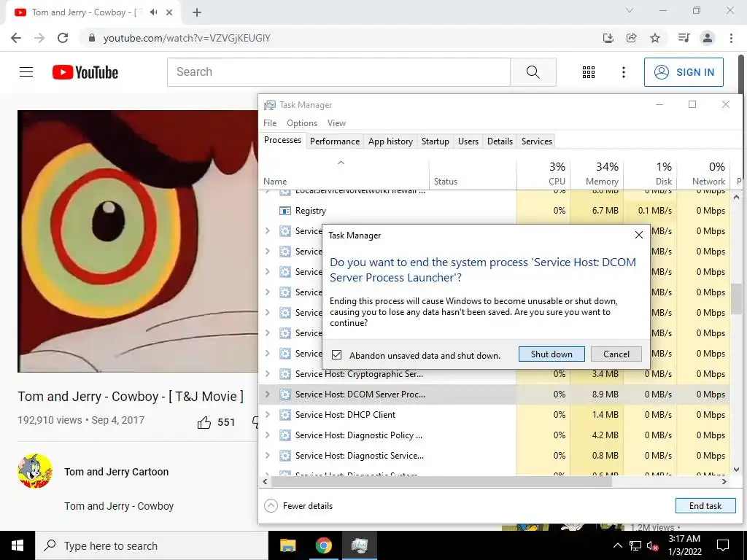Open the YouTube apps grid icon

click(x=589, y=72)
